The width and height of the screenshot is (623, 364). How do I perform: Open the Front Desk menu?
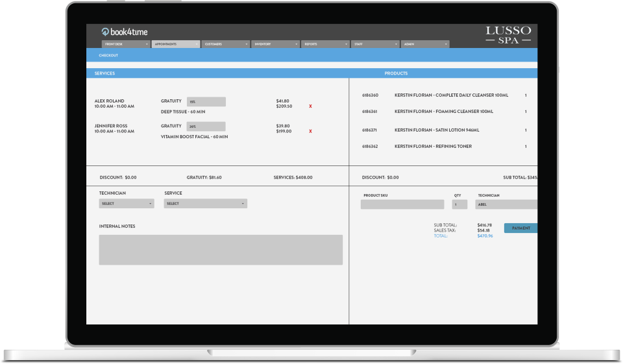[x=126, y=45]
